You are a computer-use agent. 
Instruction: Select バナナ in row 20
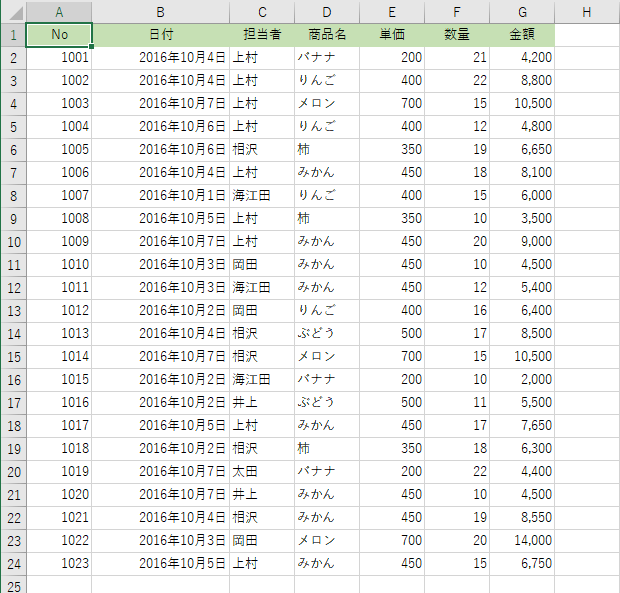coord(327,472)
